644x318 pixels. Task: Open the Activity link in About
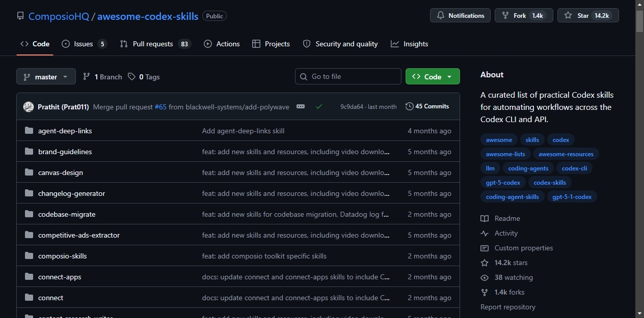coord(499,233)
